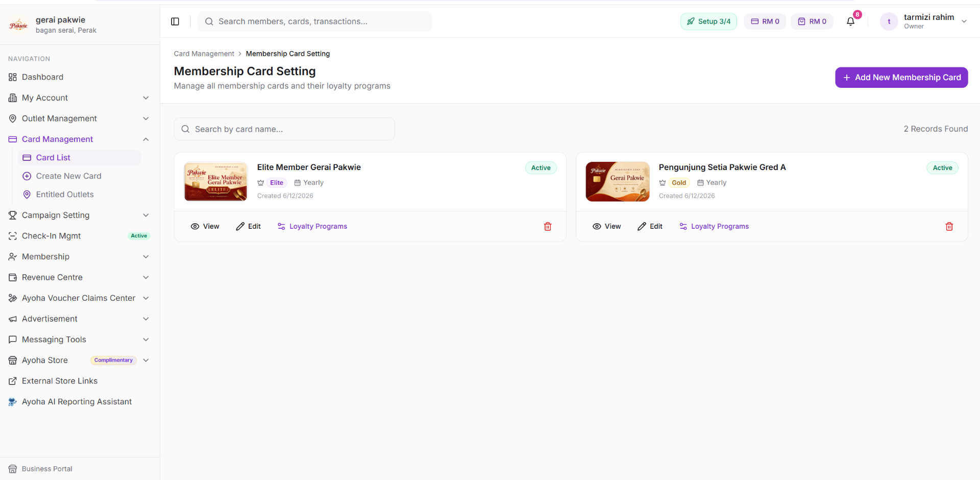This screenshot has height=480, width=980.
Task: Click the Search by card name field
Action: point(284,129)
